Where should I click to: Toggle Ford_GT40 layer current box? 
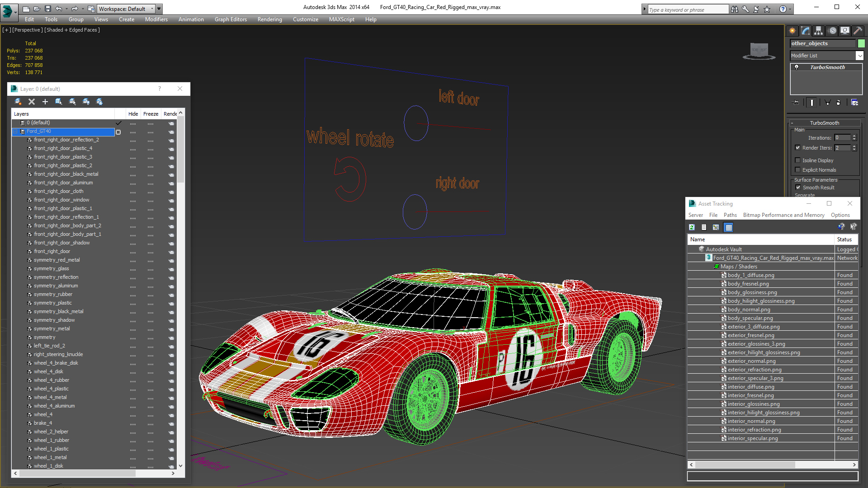tap(118, 132)
